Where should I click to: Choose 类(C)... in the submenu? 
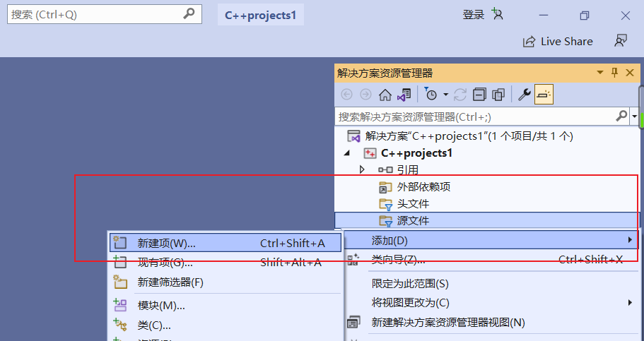pyautogui.click(x=226, y=325)
